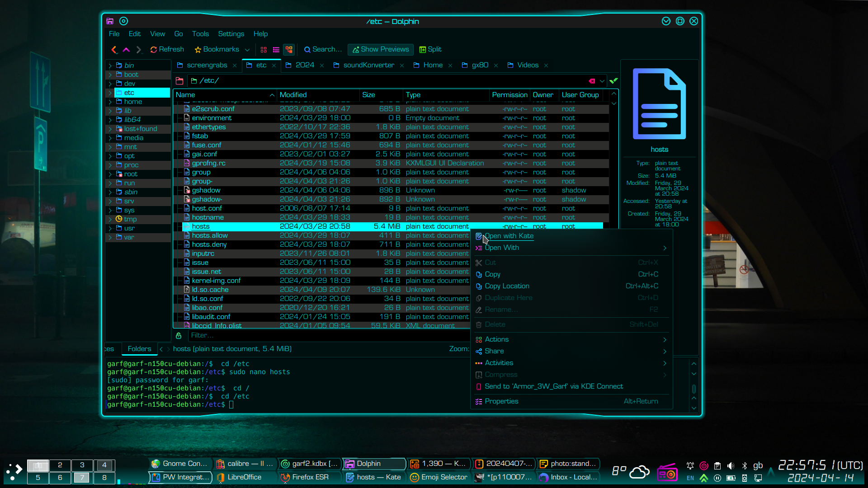Open the clipboard tray icon
The image size is (868, 488).
tap(717, 466)
